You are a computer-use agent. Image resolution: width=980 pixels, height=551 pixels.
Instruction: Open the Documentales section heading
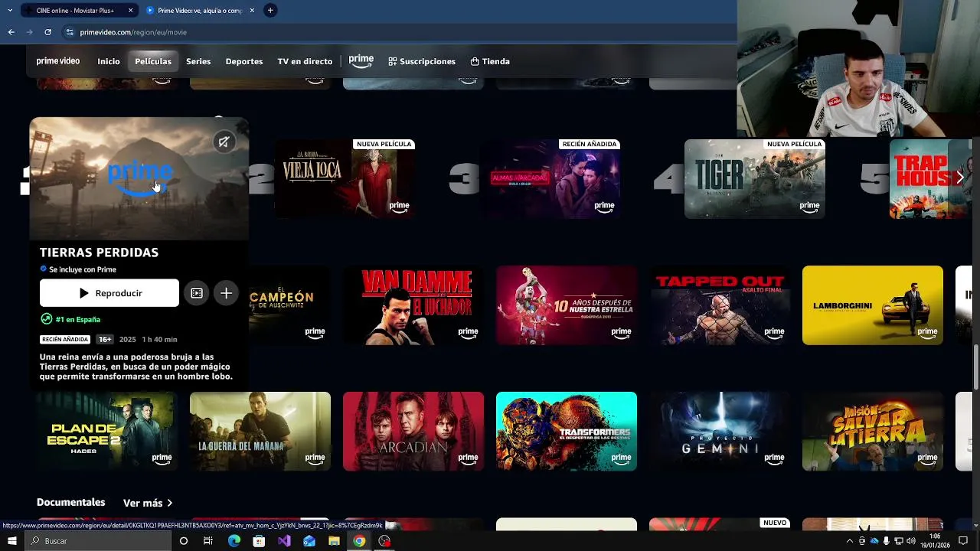point(70,502)
